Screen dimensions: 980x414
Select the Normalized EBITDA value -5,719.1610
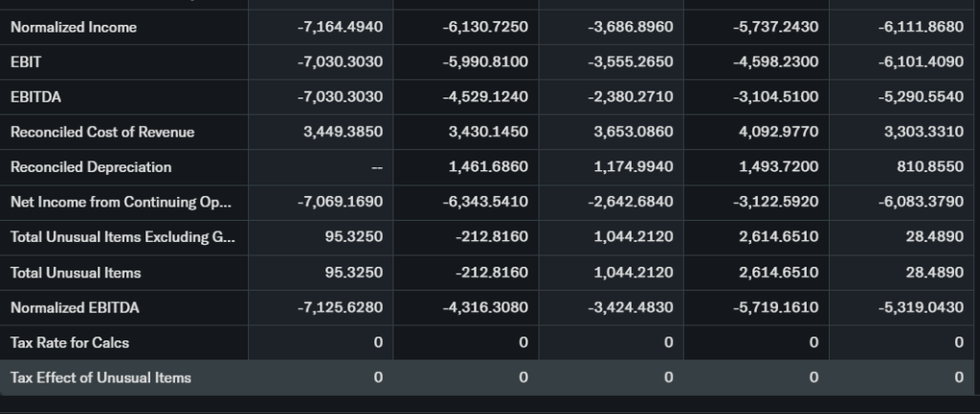click(776, 308)
